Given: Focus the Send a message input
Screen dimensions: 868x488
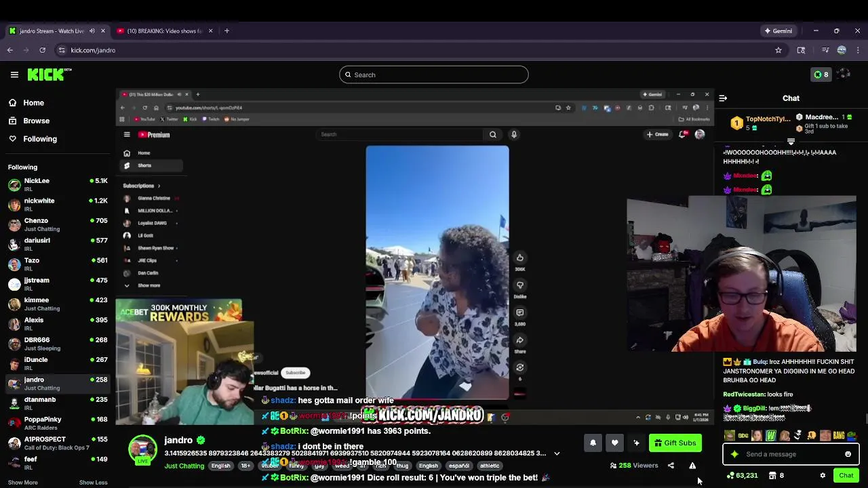Looking at the screenshot, I should [791, 454].
